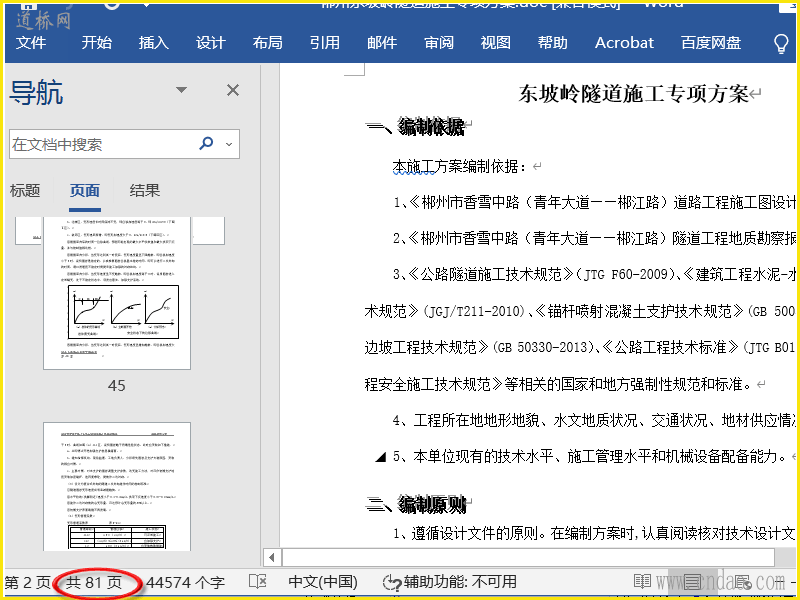This screenshot has height=600, width=800.
Task: Select the page thumbnail below page 45
Action: coord(117,486)
